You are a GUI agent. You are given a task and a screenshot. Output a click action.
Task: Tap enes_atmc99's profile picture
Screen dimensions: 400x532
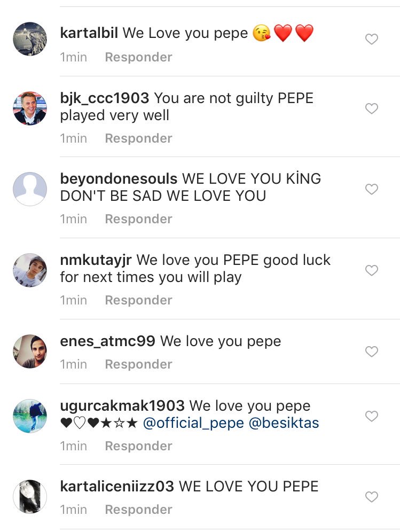tap(30, 351)
